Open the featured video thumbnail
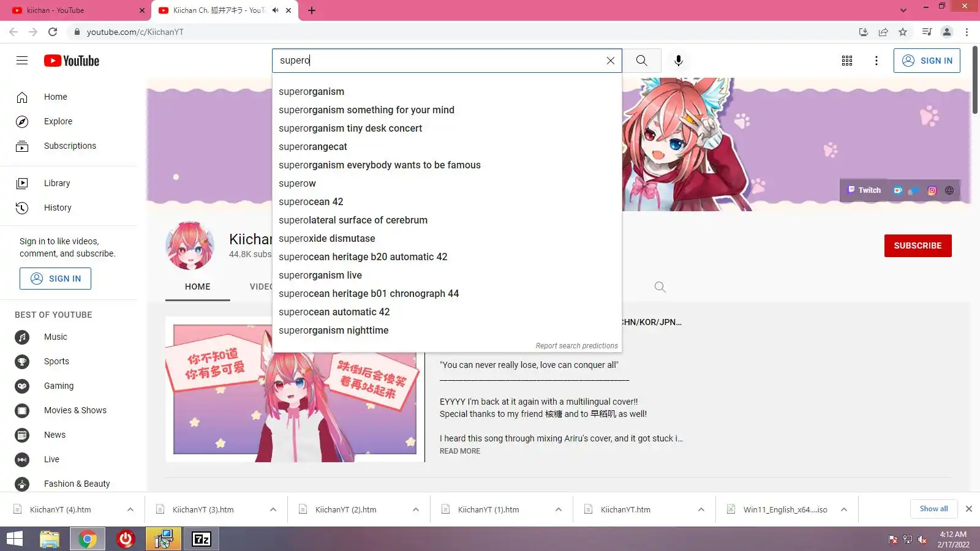 tap(295, 389)
